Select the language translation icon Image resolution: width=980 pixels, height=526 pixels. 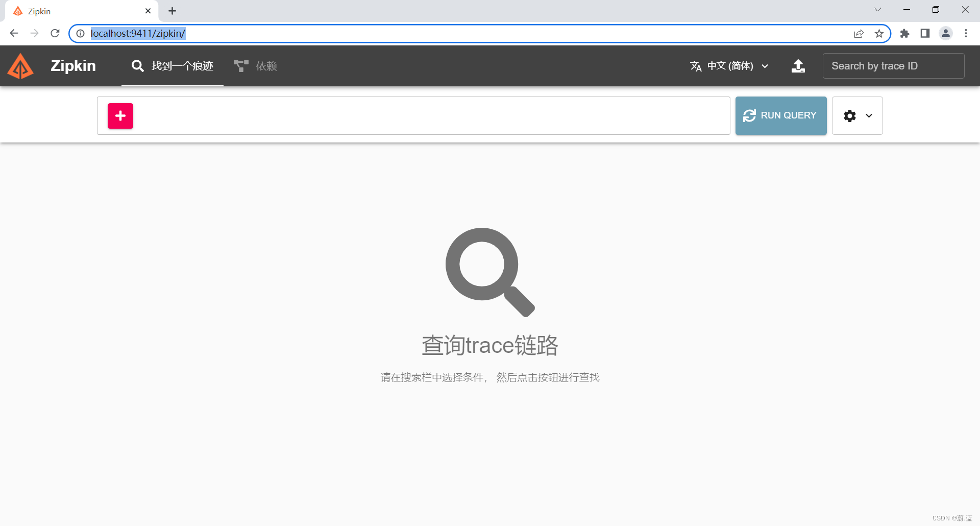coord(696,66)
